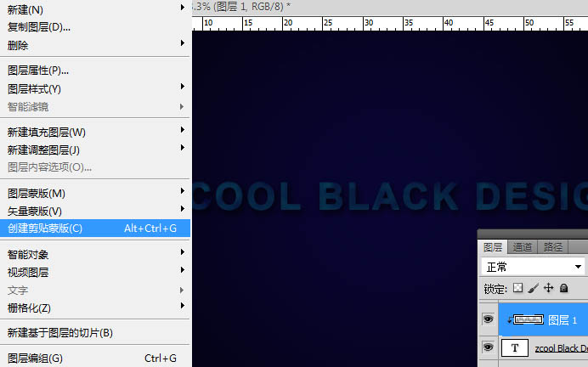The width and height of the screenshot is (588, 367).
Task: Open the 视频图层 submenu
Action: coord(95,272)
